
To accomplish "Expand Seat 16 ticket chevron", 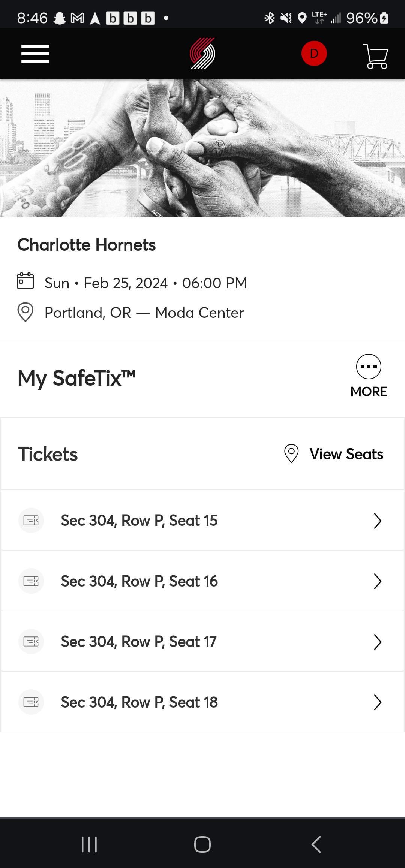I will (x=378, y=581).
